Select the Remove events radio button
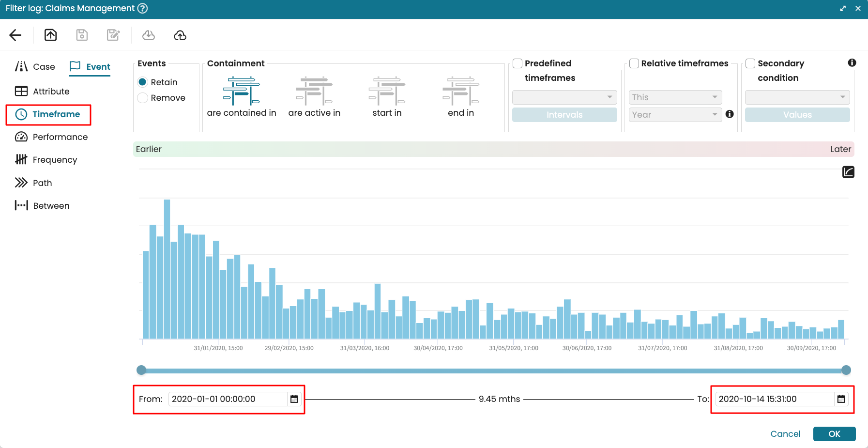 point(143,98)
